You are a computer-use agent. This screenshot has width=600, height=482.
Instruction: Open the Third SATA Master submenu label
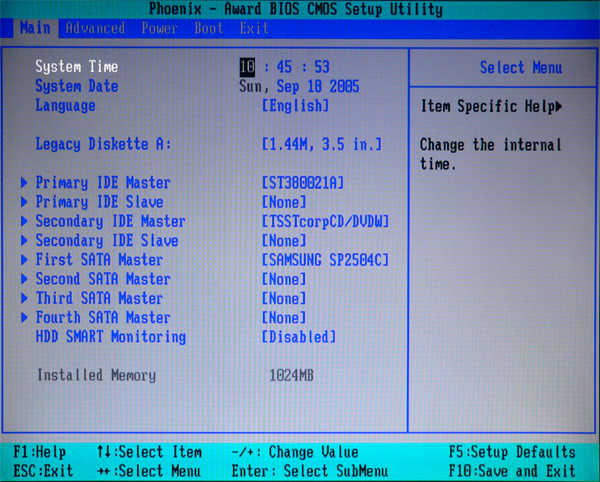pos(99,298)
